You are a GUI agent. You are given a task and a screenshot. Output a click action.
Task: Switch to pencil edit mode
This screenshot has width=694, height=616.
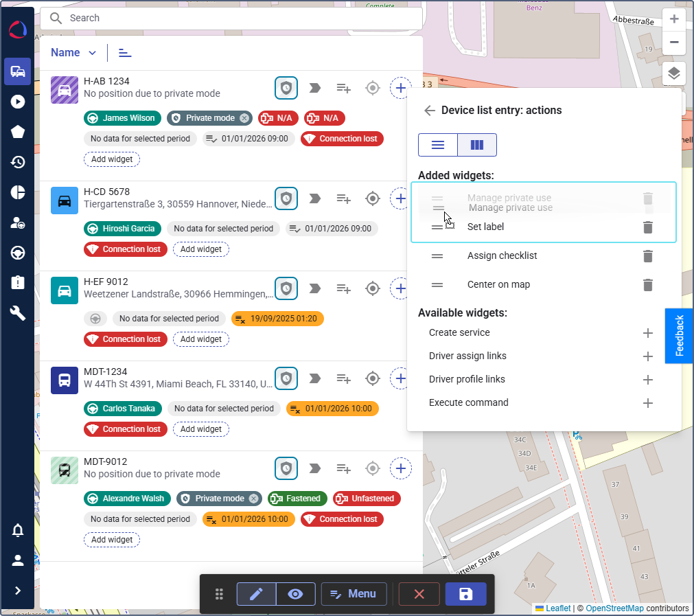click(x=257, y=594)
